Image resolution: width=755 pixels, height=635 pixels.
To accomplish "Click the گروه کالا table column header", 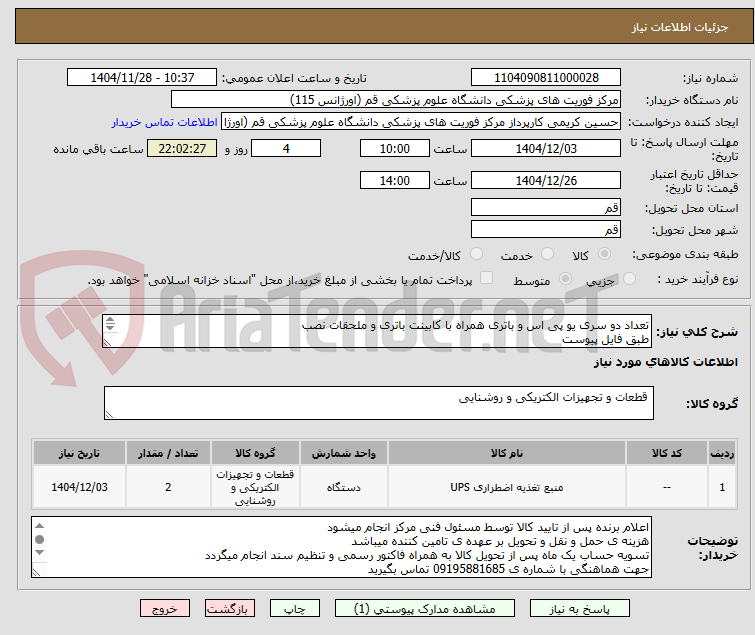I will pyautogui.click(x=255, y=453).
